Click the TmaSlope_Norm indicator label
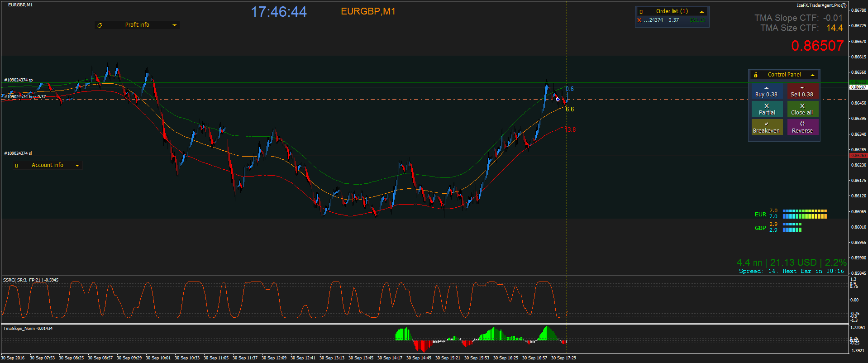This screenshot has height=363, width=868. pyautogui.click(x=28, y=329)
